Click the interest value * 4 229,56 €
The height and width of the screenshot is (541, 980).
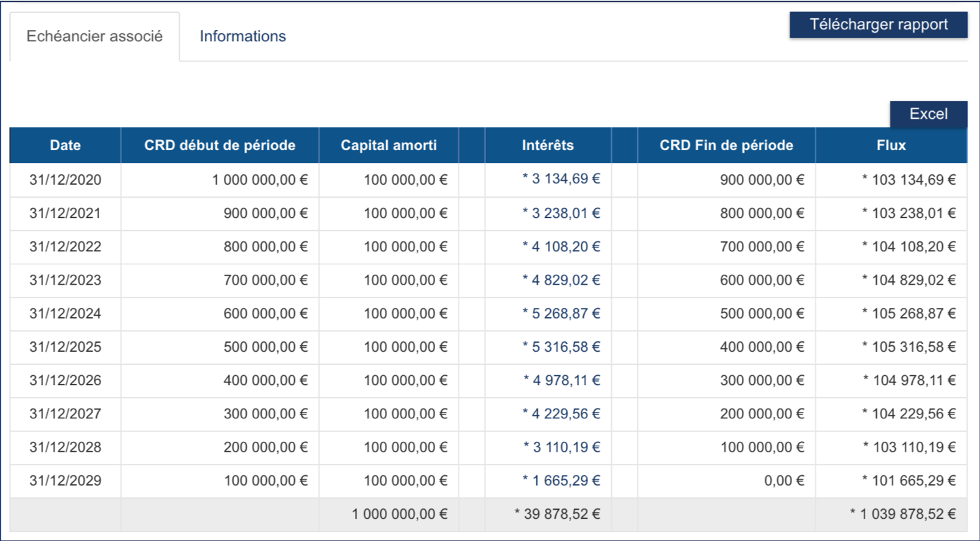(561, 414)
